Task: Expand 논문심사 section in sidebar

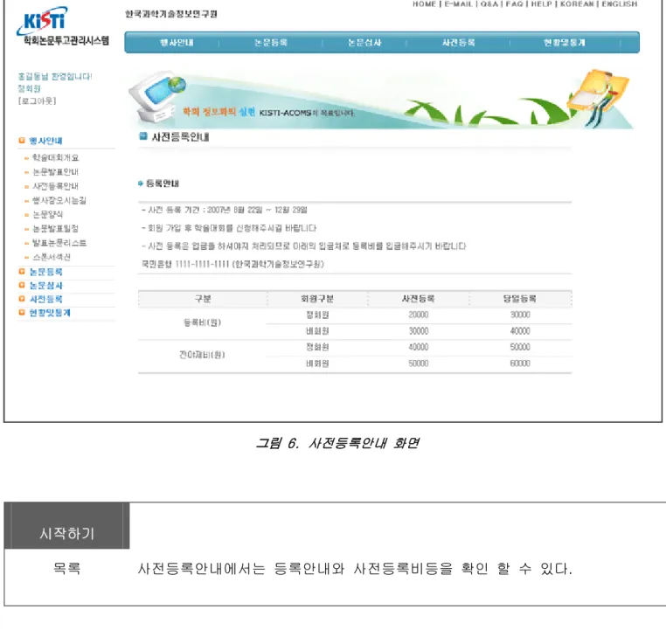Action: click(x=45, y=285)
